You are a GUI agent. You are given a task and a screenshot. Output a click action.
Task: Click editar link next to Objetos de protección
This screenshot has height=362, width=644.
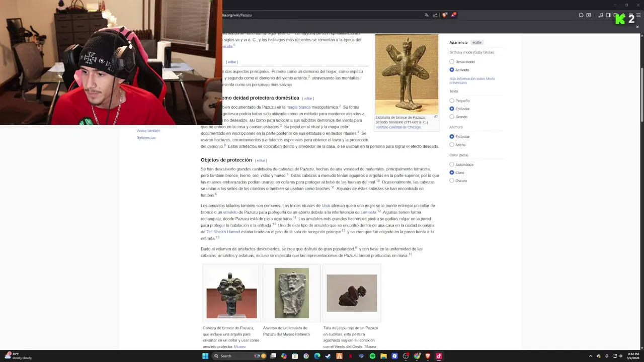pyautogui.click(x=261, y=160)
